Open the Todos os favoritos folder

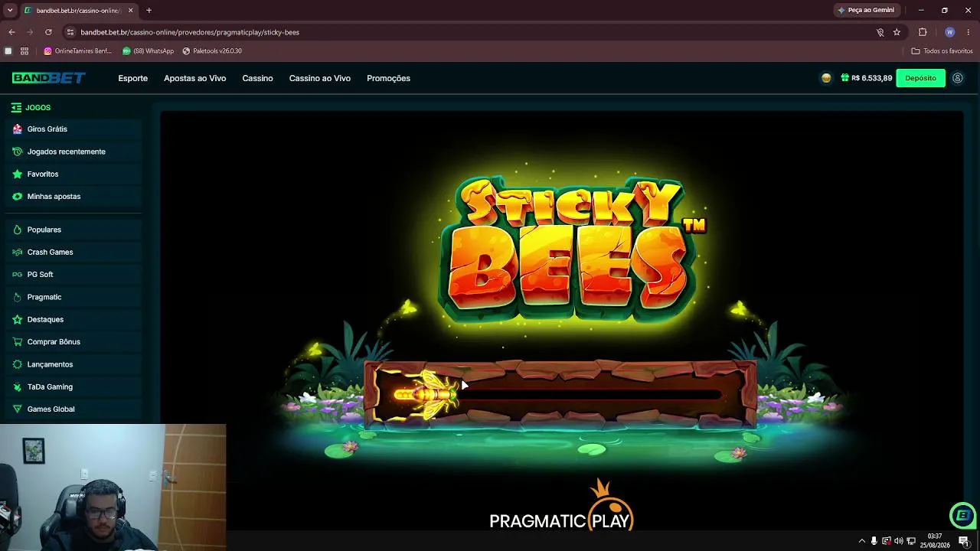[x=942, y=51]
